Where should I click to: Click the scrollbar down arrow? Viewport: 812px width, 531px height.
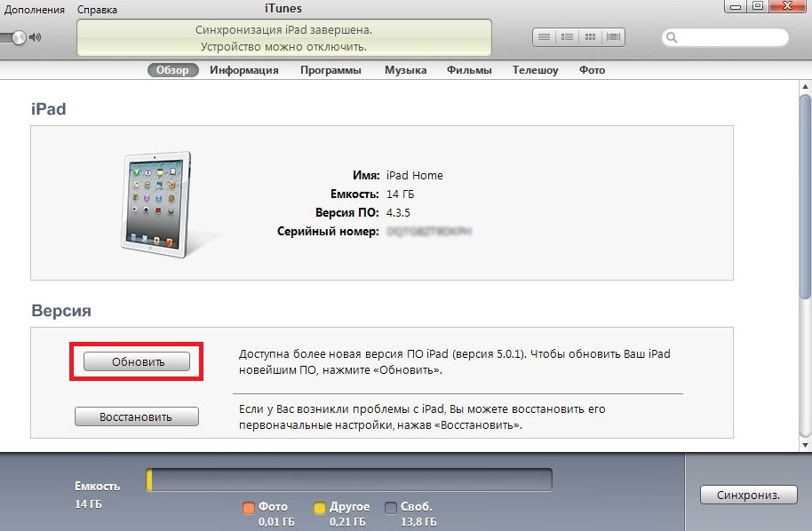click(x=805, y=445)
